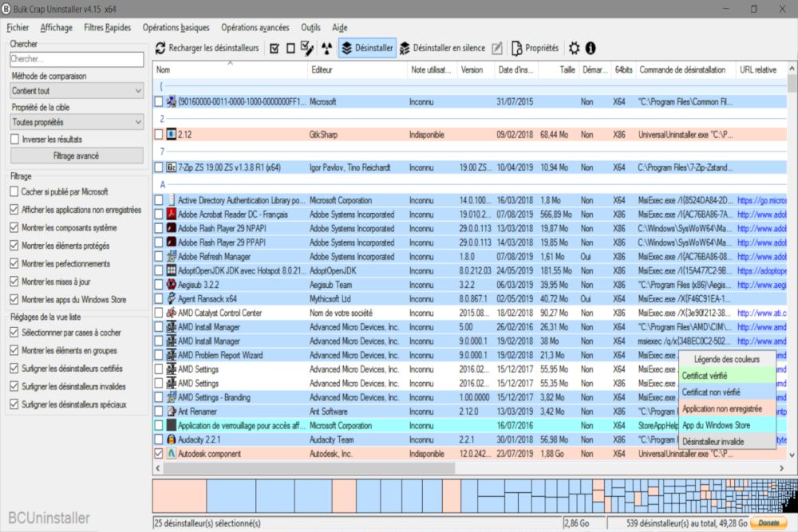
Task: Click the AMD Catalyst Control Center icon
Action: (172, 313)
